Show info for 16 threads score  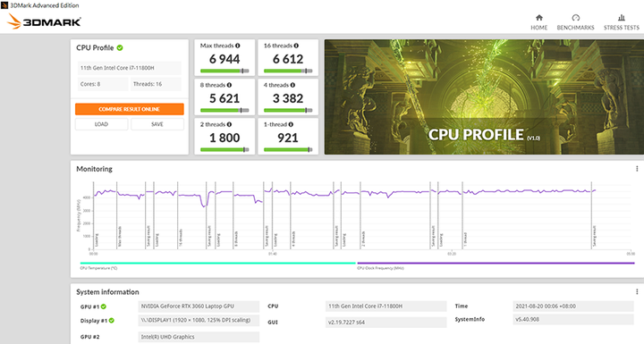[x=296, y=46]
